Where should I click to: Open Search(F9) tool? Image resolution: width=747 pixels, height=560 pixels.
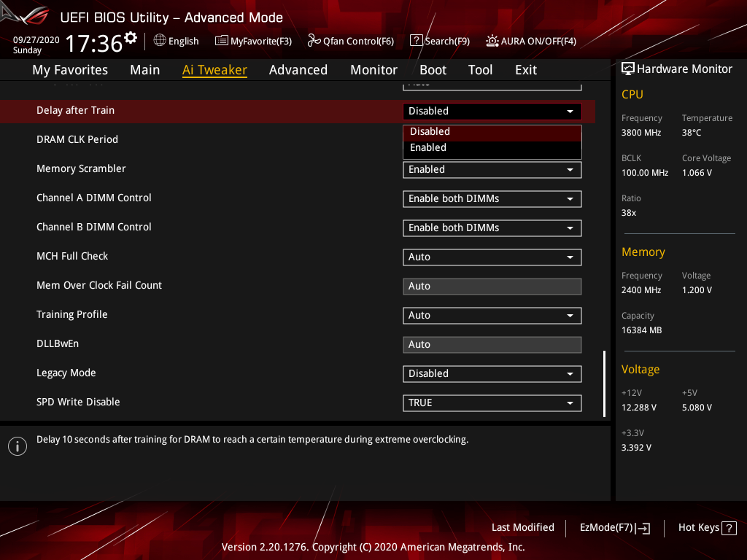click(x=440, y=41)
